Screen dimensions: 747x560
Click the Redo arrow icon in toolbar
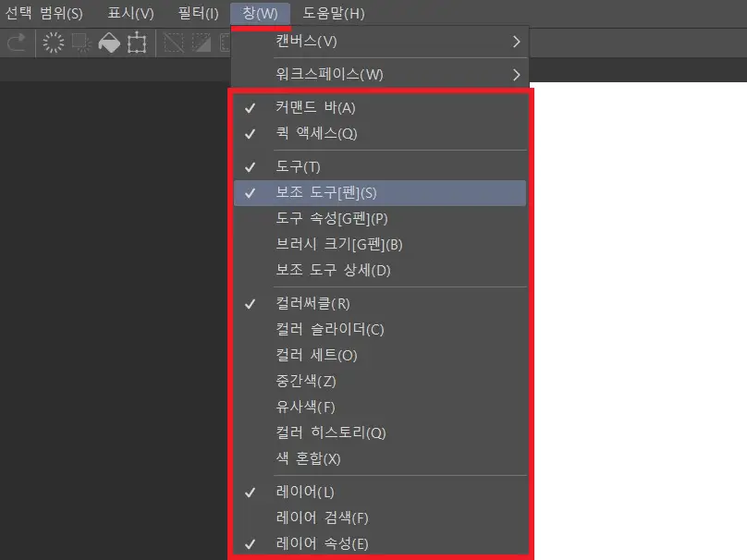pos(16,43)
